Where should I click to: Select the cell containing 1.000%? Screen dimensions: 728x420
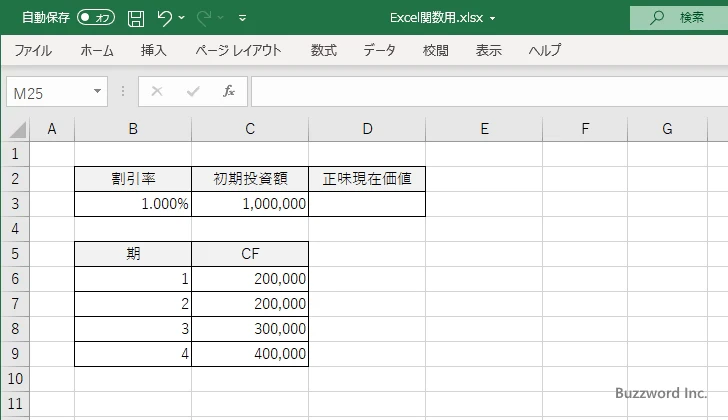(x=133, y=204)
